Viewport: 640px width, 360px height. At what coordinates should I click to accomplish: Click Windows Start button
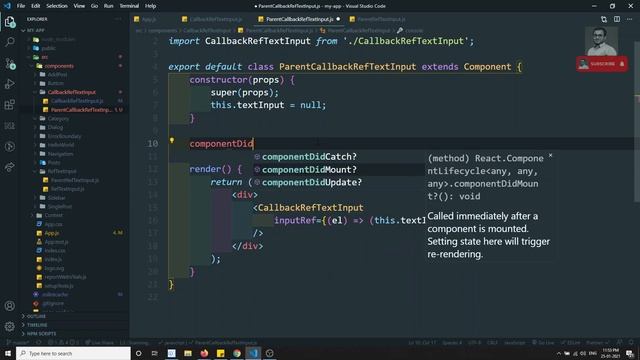(x=8, y=353)
